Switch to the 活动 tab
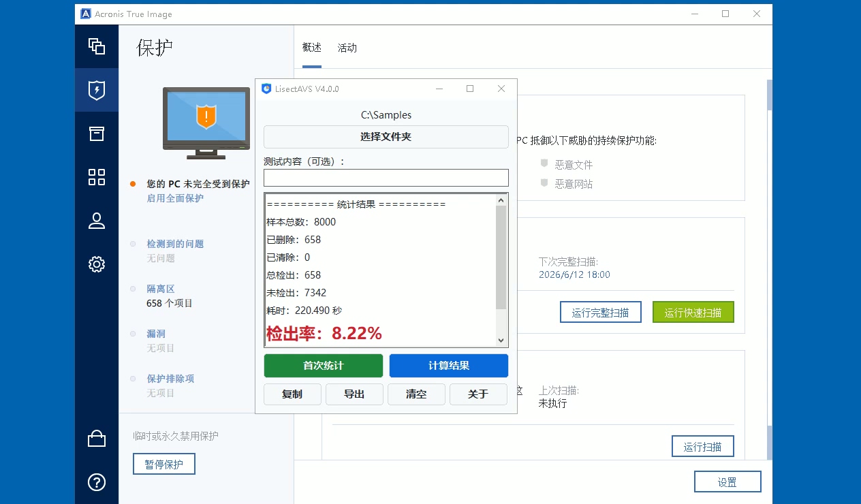Viewport: 861px width, 504px height. pyautogui.click(x=347, y=48)
